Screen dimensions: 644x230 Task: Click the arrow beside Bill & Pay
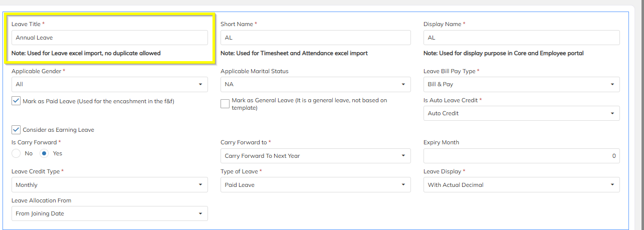pos(612,84)
